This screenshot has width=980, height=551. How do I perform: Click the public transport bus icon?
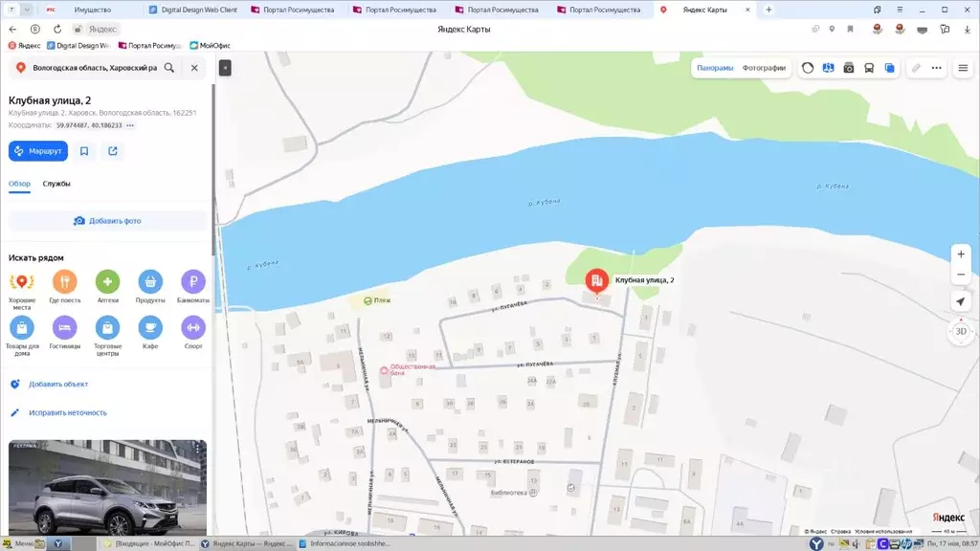(x=869, y=68)
